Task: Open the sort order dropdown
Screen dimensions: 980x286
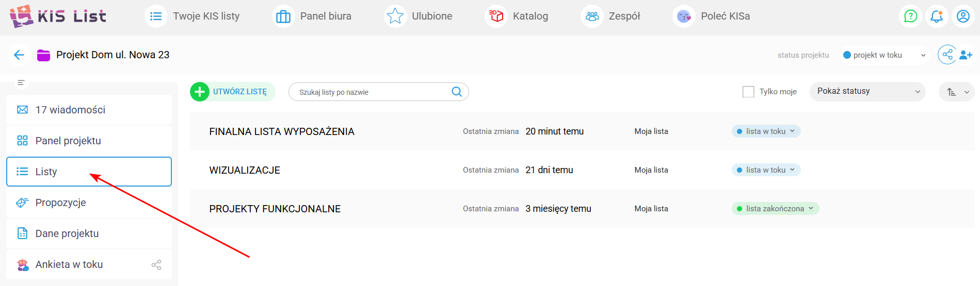Action: click(x=957, y=92)
